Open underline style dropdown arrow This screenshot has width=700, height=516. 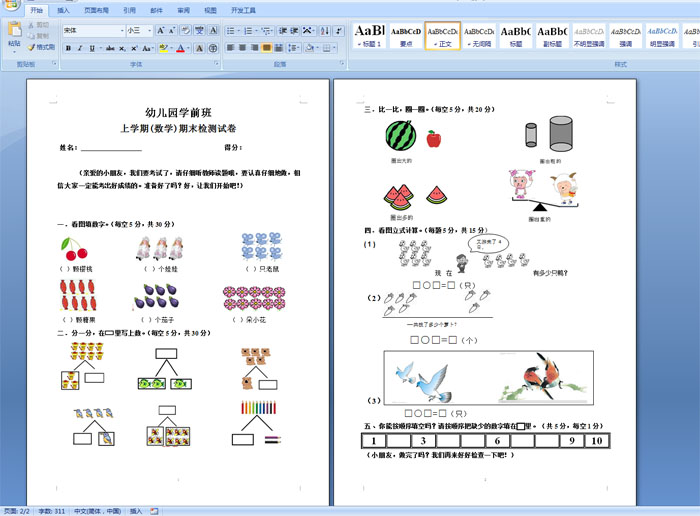pos(100,48)
